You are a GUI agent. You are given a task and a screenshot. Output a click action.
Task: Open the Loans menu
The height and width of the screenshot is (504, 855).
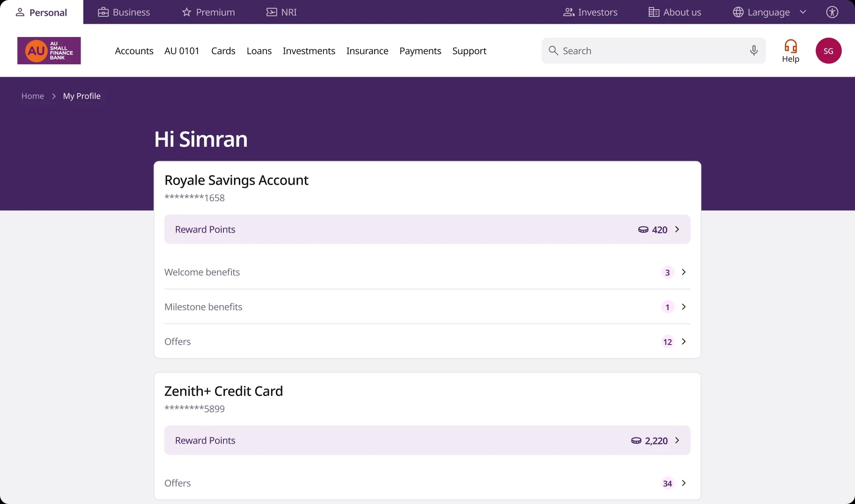(259, 51)
